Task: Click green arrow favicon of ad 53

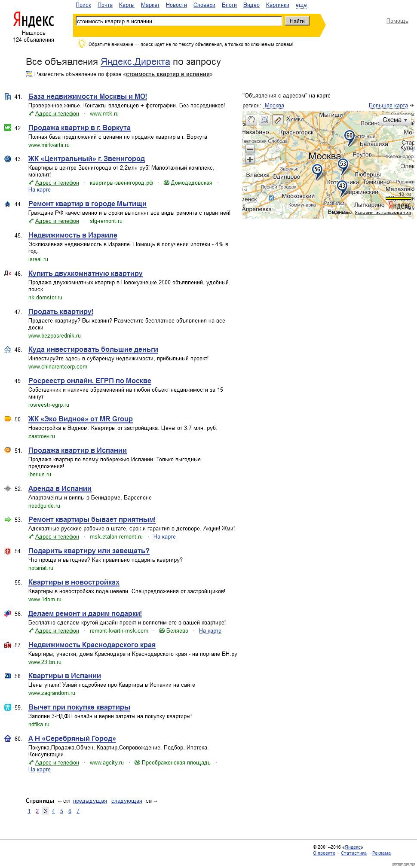Action: [x=7, y=520]
